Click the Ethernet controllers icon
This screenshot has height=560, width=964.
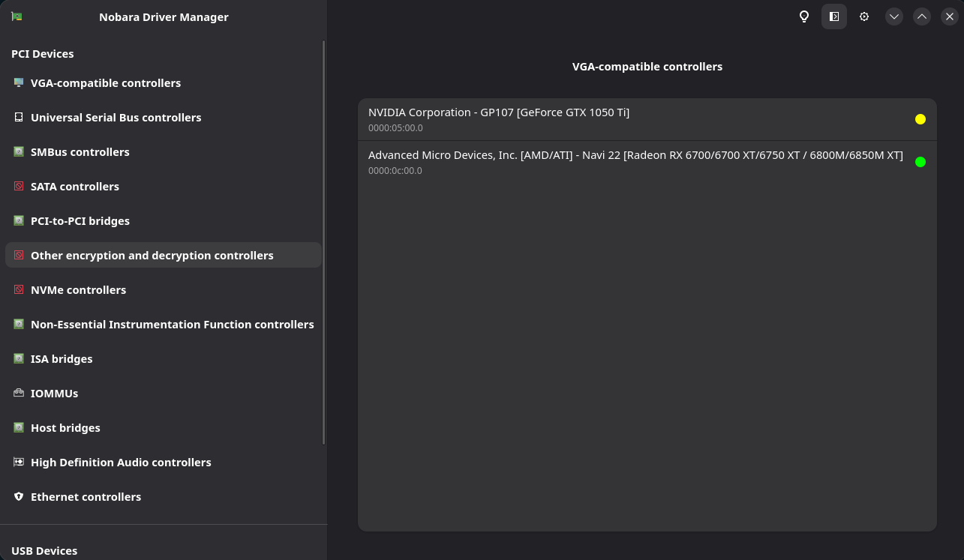[19, 497]
